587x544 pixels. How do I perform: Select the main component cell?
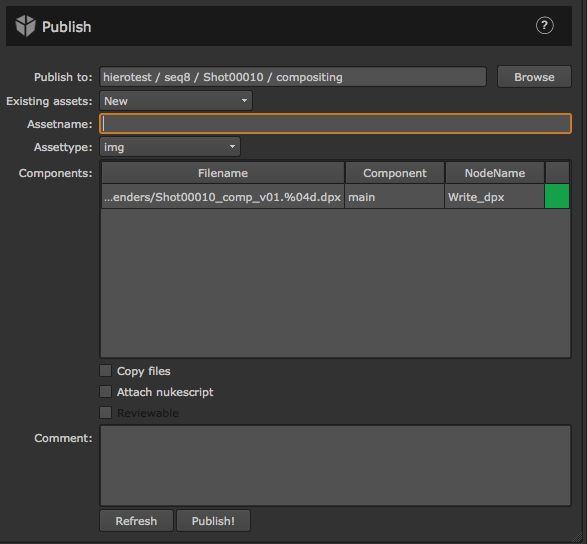point(395,197)
